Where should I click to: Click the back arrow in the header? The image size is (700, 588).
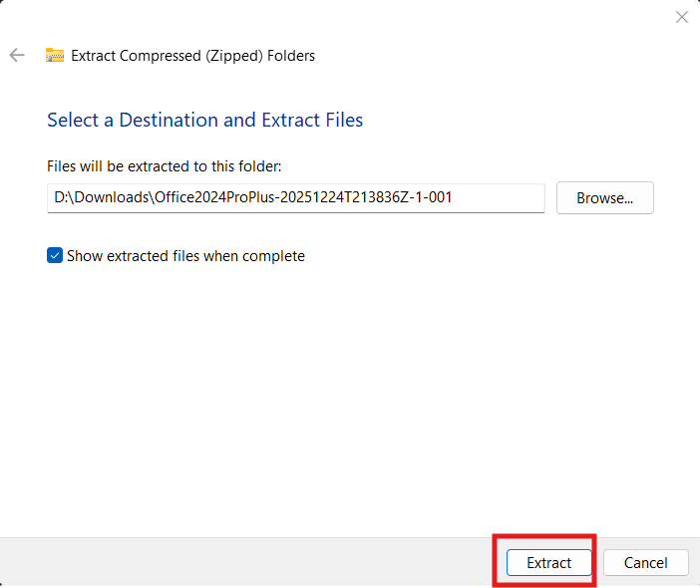pos(17,56)
